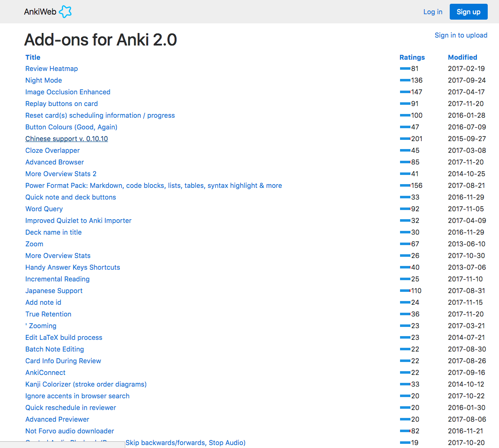Sort add-ons by the Ratings column

pyautogui.click(x=412, y=57)
